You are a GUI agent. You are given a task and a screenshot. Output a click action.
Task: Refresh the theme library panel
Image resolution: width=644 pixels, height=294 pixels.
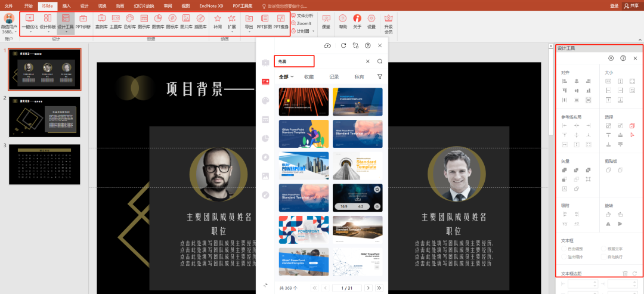click(x=343, y=45)
